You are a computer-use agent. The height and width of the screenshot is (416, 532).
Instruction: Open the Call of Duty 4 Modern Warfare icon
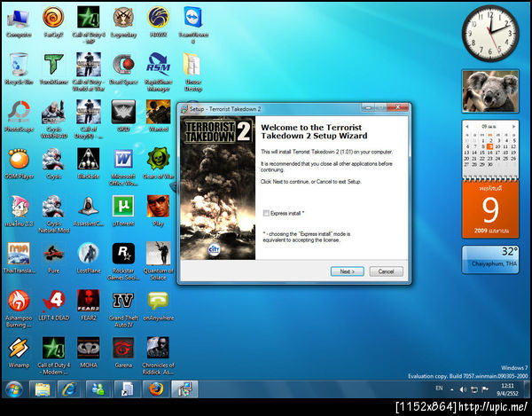[53, 356]
